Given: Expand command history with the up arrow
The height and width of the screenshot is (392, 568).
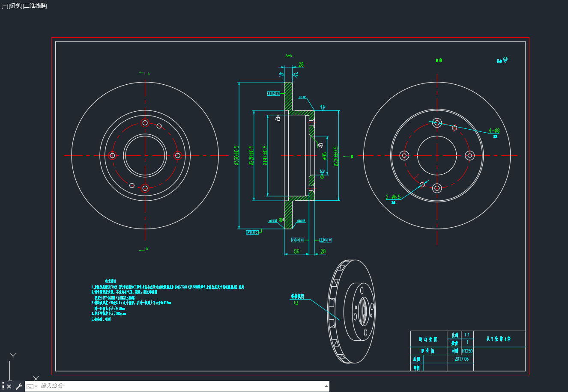Looking at the screenshot, I should tap(326, 386).
